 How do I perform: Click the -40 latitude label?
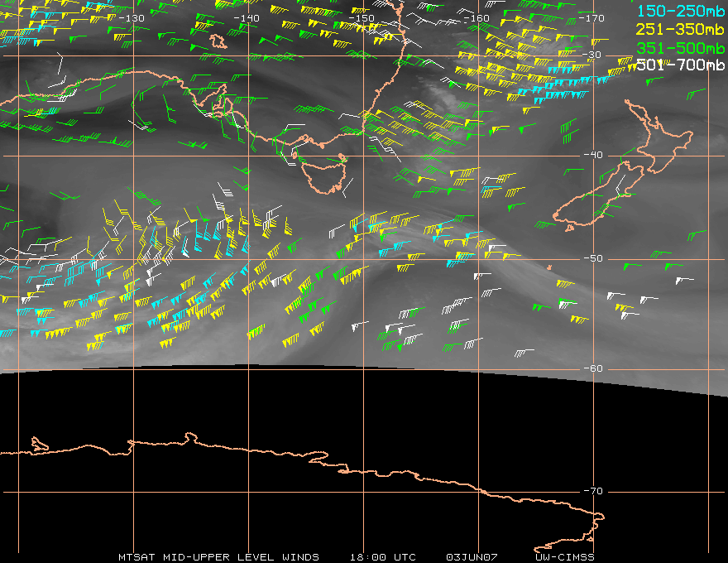point(593,155)
